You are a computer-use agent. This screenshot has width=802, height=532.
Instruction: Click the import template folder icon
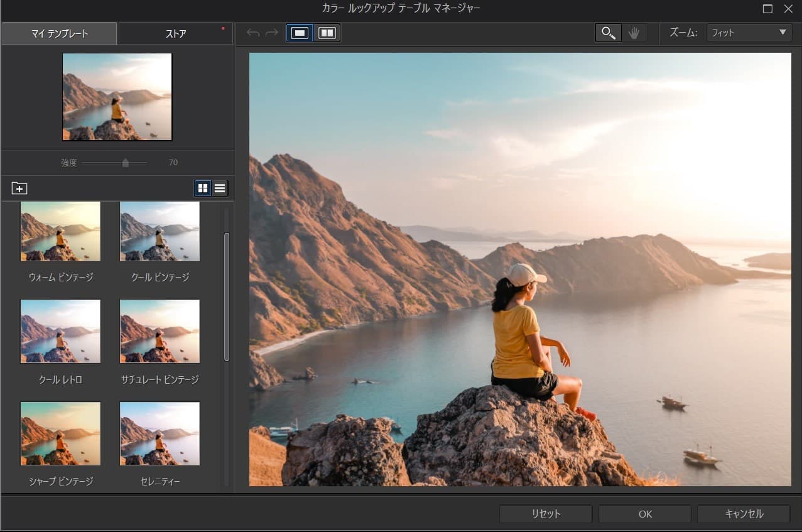(19, 188)
